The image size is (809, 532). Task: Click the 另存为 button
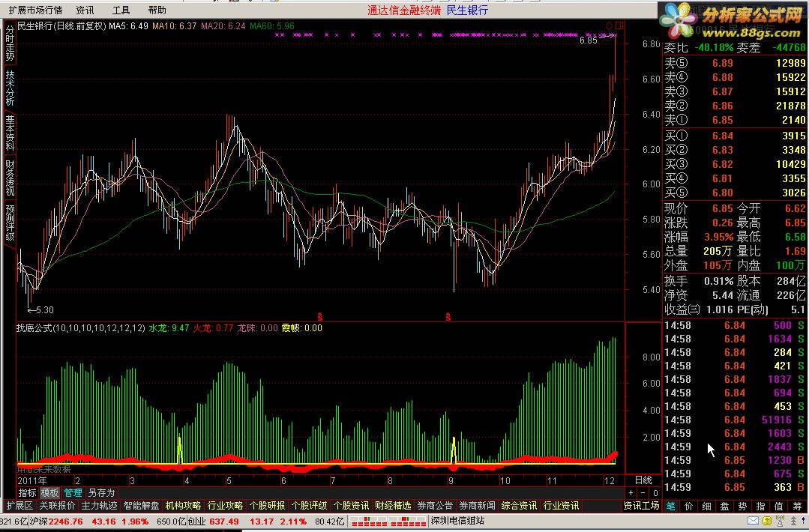(x=101, y=493)
